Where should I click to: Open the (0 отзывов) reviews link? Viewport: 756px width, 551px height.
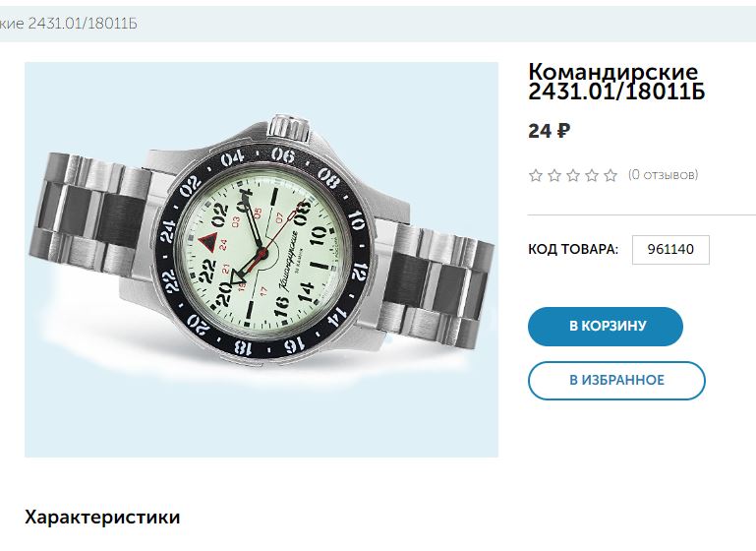click(663, 175)
